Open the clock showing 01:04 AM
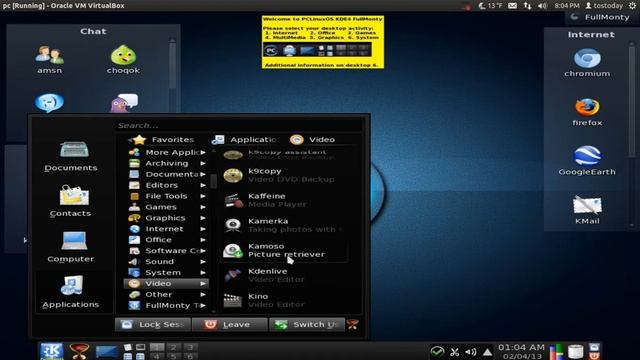This screenshot has height=360, width=640. [x=521, y=351]
